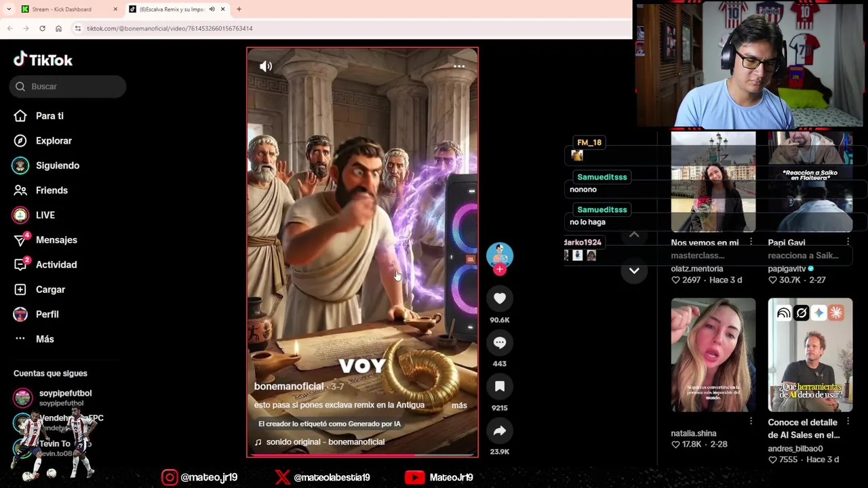Reload the page in browser toolbar
Image resolution: width=868 pixels, height=488 pixels.
42,28
